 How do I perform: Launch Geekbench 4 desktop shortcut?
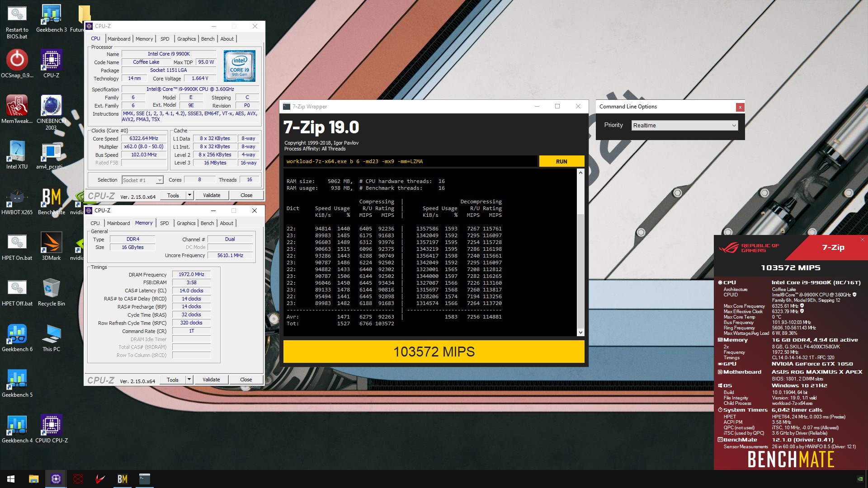pyautogui.click(x=17, y=429)
